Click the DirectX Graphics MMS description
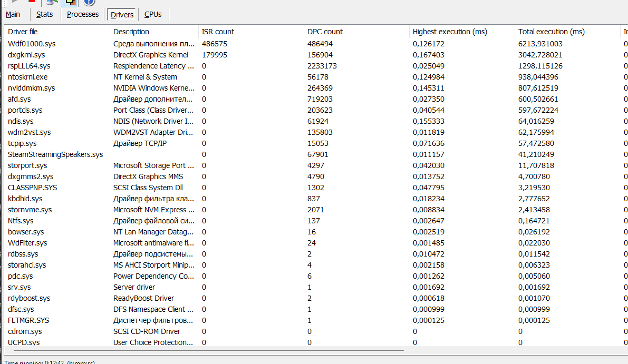This screenshot has height=364, width=628. 148,176
